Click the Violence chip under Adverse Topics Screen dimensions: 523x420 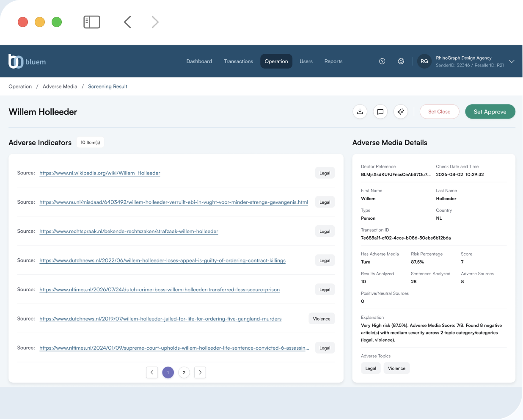click(x=396, y=368)
